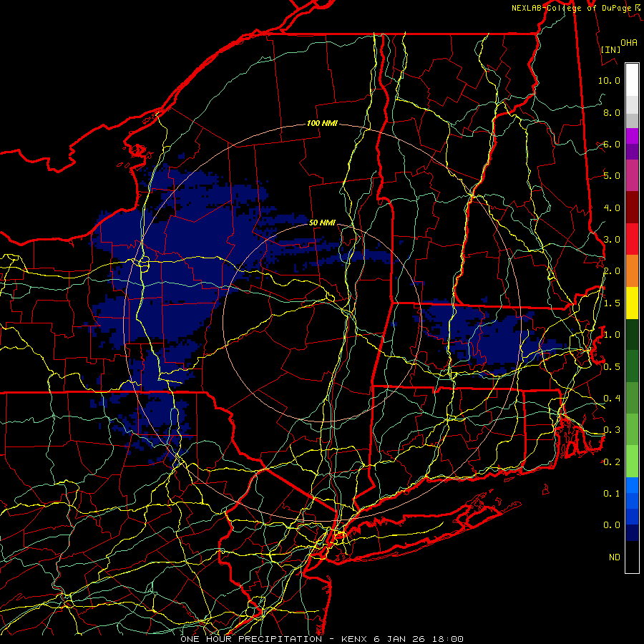Click the navy 0.0 legend swatch

[632, 532]
